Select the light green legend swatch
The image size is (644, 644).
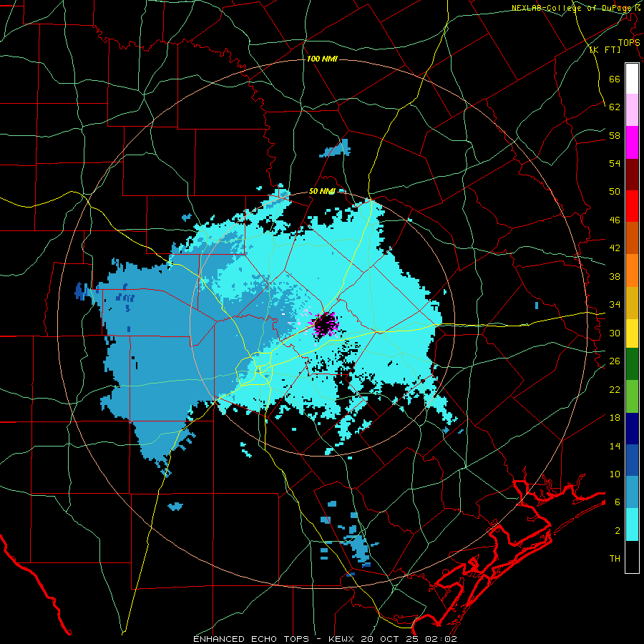(632, 396)
